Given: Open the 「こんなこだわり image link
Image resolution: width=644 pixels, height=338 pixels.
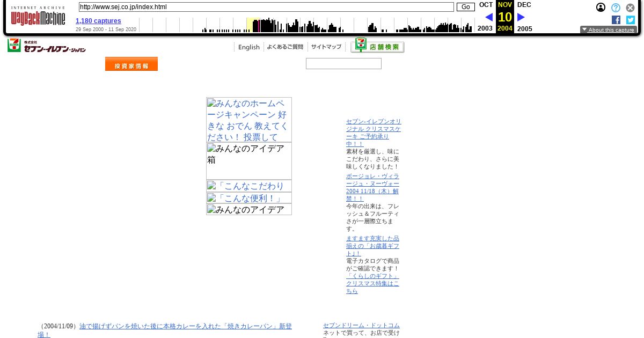Looking at the screenshot, I should click(x=249, y=186).
